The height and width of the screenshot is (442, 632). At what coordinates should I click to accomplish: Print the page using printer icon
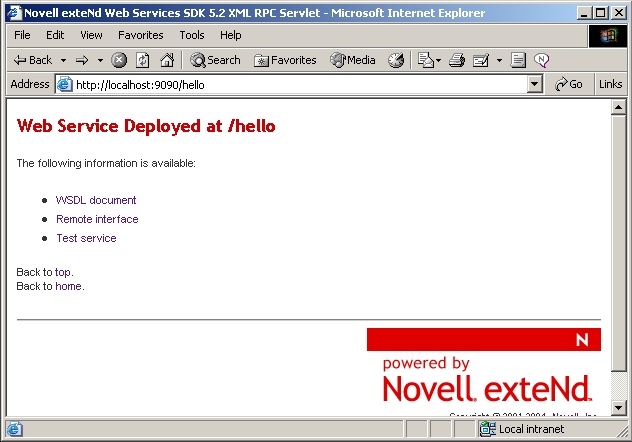[x=457, y=60]
